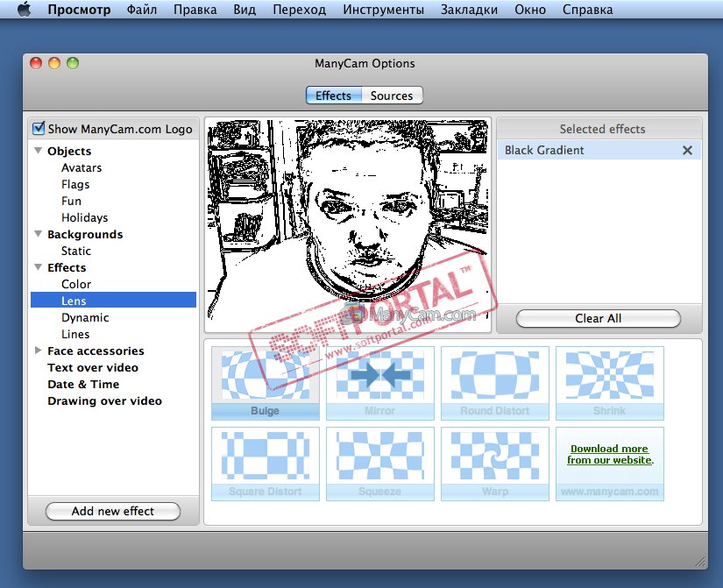723x588 pixels.
Task: Select Text over video category
Action: pos(93,367)
